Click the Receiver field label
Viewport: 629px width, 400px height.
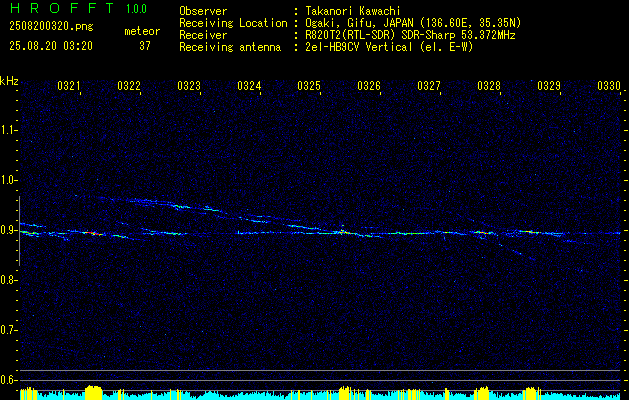(x=203, y=35)
